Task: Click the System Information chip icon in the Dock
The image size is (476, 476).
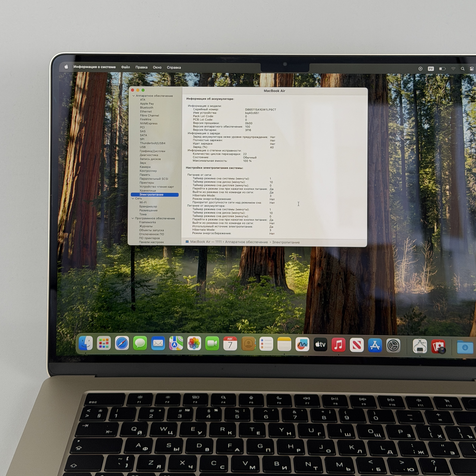Action: (x=420, y=346)
